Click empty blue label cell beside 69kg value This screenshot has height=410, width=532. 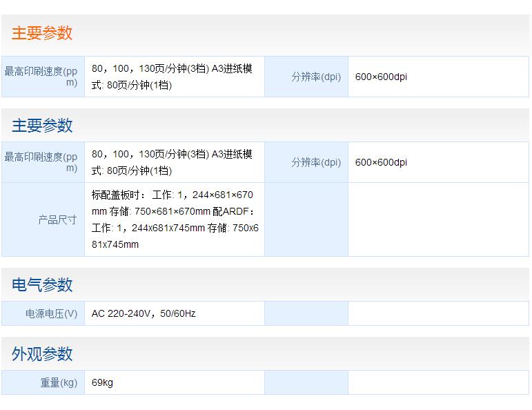(x=306, y=382)
